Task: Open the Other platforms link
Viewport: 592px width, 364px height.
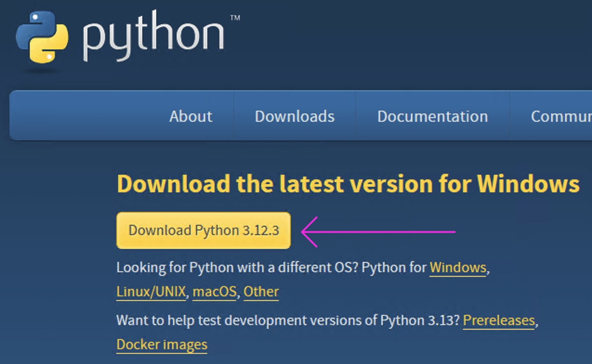Action: pos(261,292)
